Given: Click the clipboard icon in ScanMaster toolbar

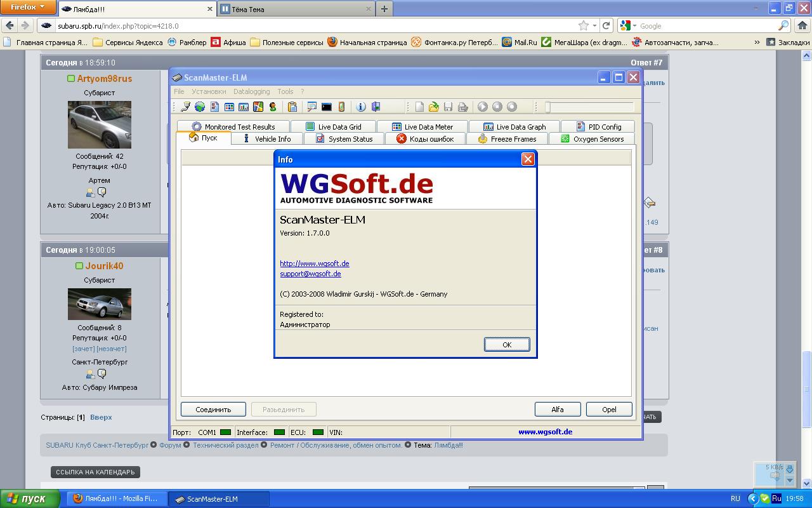Looking at the screenshot, I should pos(292,107).
